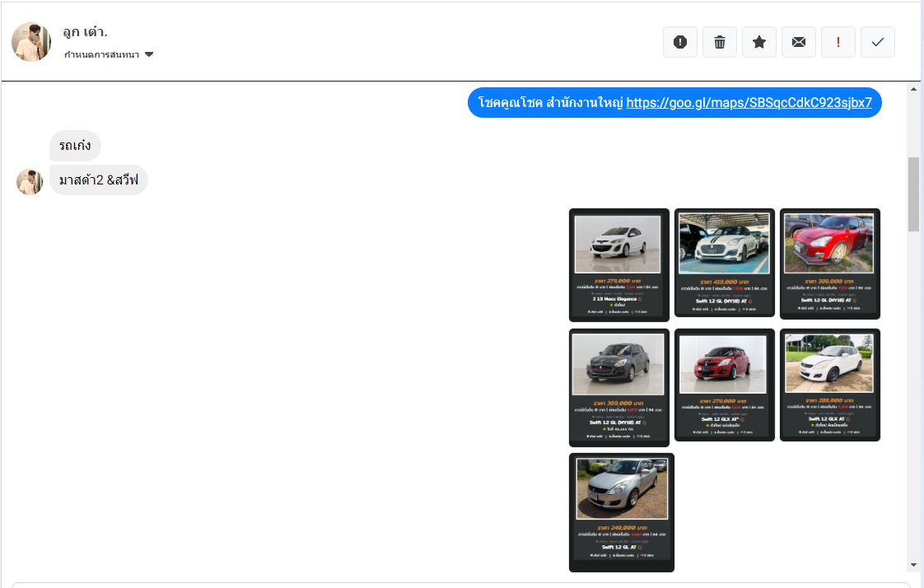Open red Swift GLX 279,000 baht image
This screenshot has width=924, height=588.
tap(724, 385)
